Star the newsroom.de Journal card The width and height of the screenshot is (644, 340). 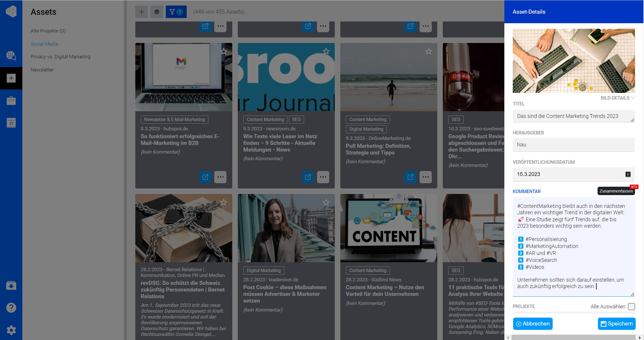click(x=326, y=51)
